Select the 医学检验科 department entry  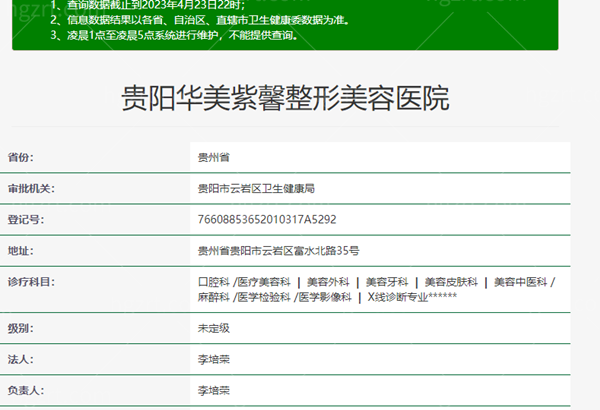click(264, 297)
